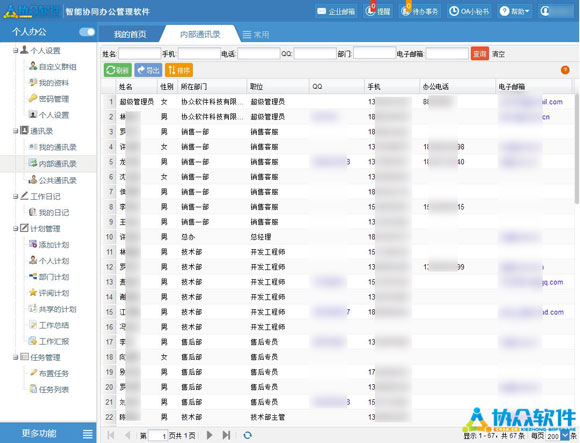Open the 每页 page-size dropdown
This screenshot has height=443, width=580.
[x=564, y=435]
